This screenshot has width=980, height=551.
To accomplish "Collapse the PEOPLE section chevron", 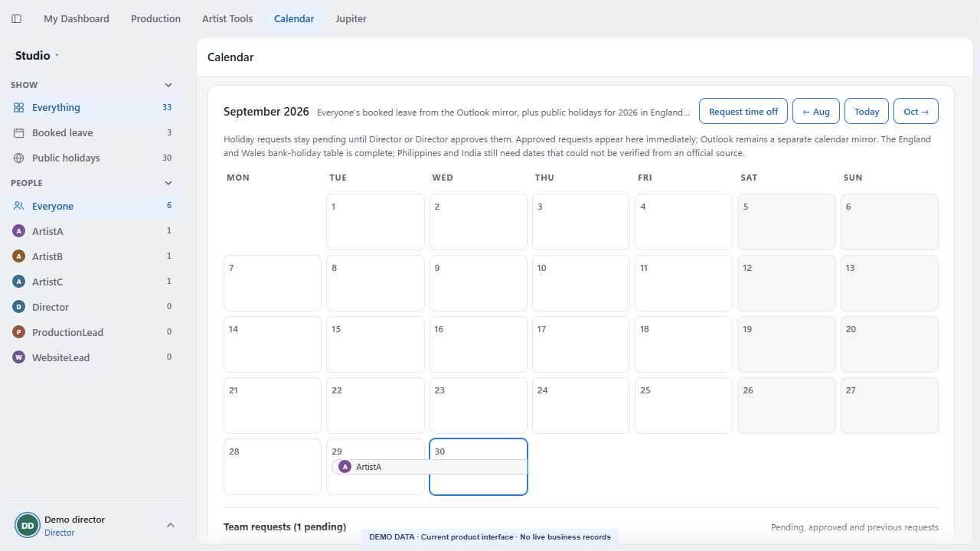I will pos(168,183).
